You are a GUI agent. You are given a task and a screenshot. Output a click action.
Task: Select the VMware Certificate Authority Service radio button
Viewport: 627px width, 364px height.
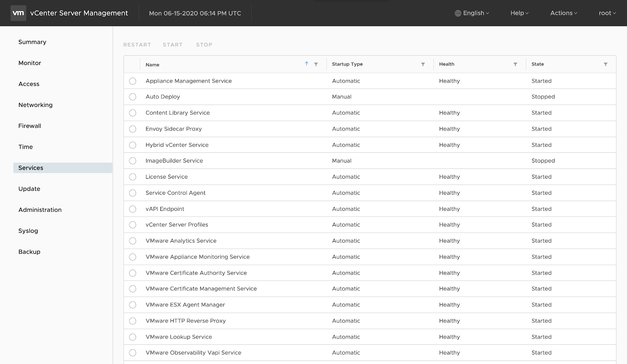[x=132, y=273]
